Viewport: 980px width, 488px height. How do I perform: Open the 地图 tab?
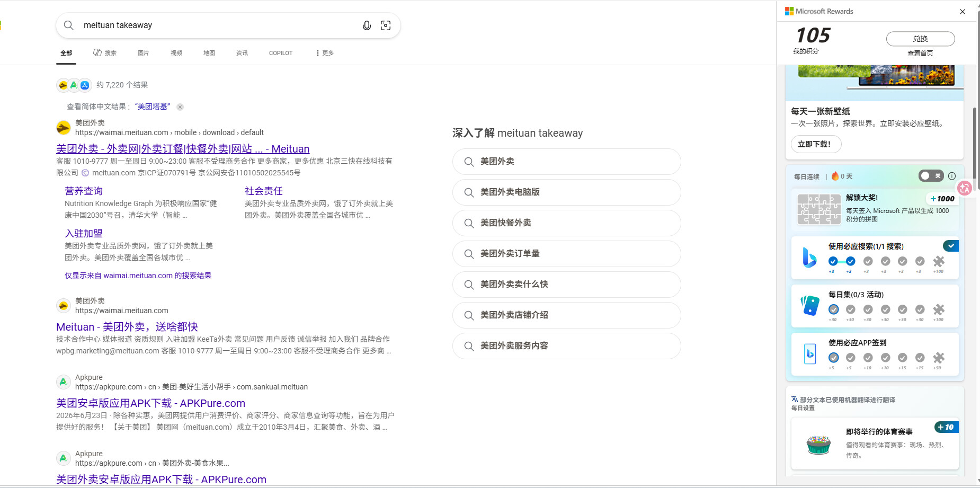(209, 53)
